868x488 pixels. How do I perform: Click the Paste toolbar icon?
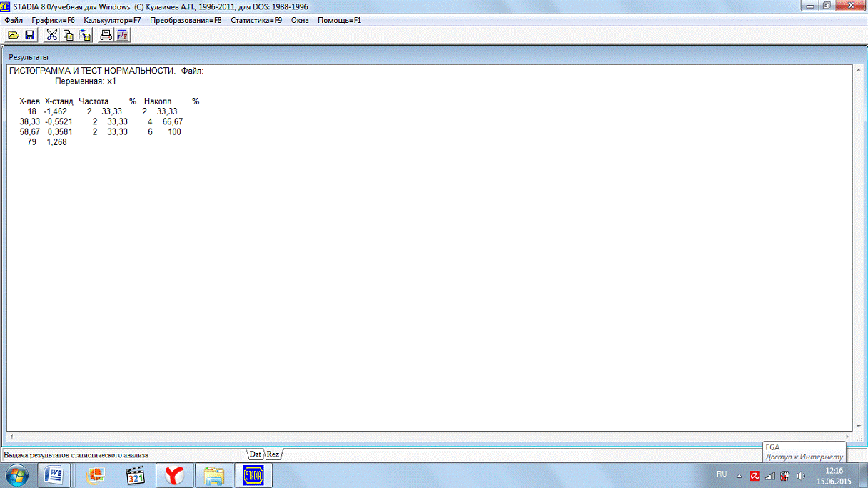[x=84, y=35]
